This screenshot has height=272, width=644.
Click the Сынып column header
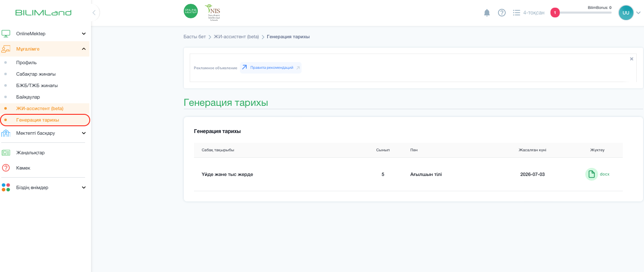point(383,150)
